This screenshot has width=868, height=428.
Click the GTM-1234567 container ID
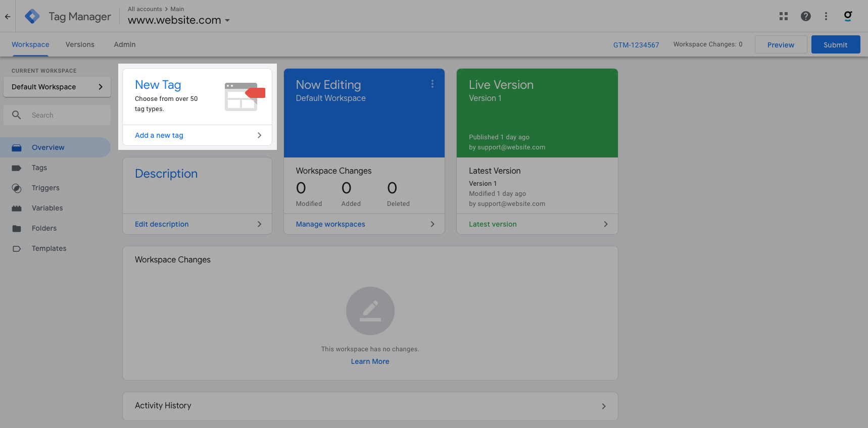pyautogui.click(x=636, y=45)
